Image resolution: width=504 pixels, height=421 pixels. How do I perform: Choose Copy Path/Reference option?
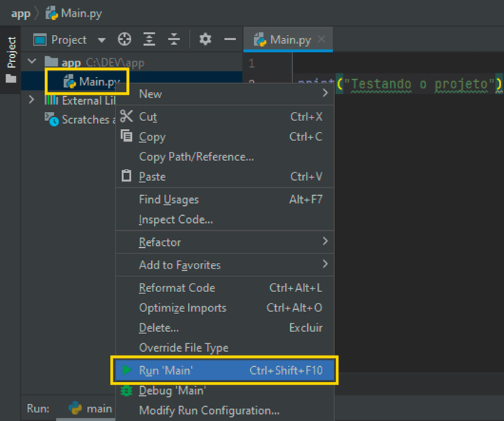coord(225,157)
